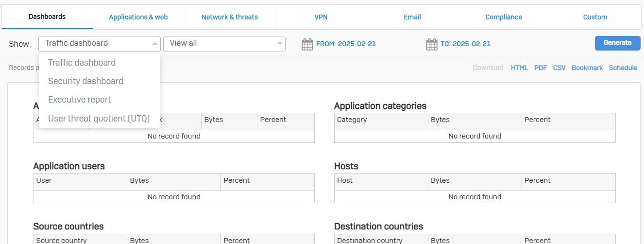The width and height of the screenshot is (644, 244).
Task: Collapse the Traffic dashboard dropdown arrow
Action: pyautogui.click(x=155, y=43)
